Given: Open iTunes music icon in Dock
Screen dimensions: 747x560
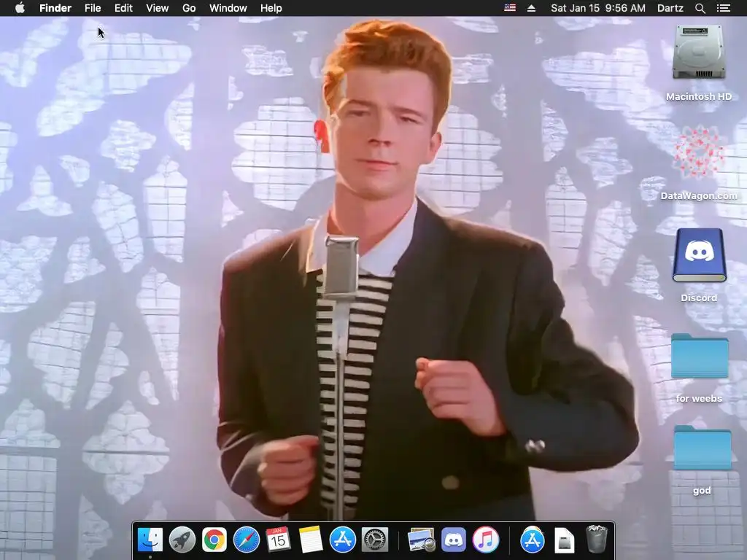Looking at the screenshot, I should tap(485, 540).
